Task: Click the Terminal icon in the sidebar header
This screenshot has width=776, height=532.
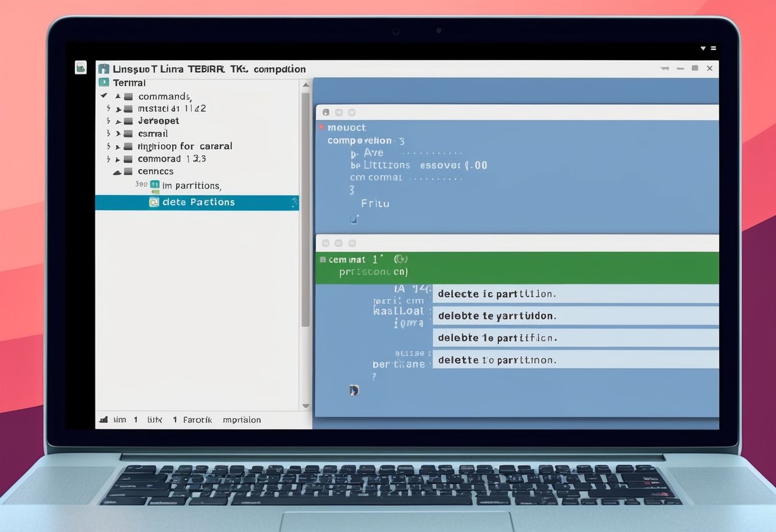Action: click(104, 82)
